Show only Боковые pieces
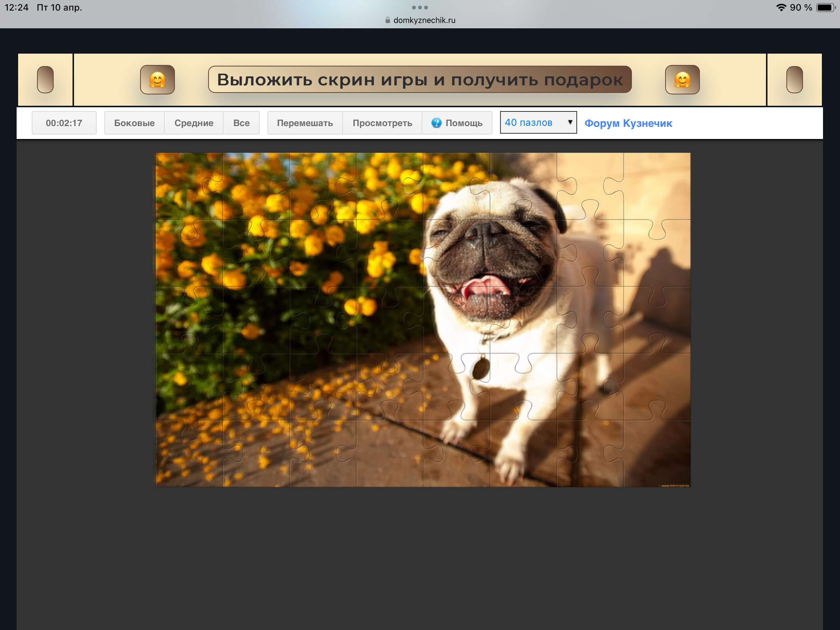The image size is (840, 630). coord(134,123)
